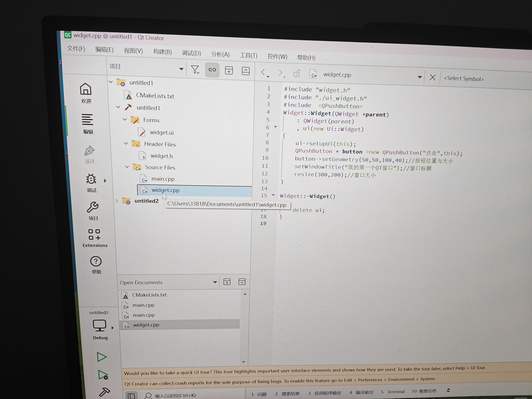532x399 pixels.
Task: Open the 构建(B) menu
Action: coord(162,52)
